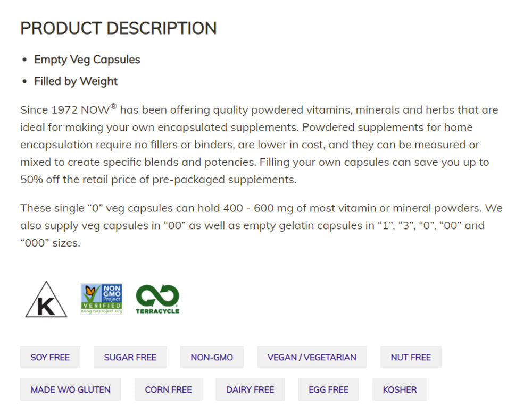Open the VEGAN / VEGETARIAN tag
This screenshot has width=532, height=415.
312,357
